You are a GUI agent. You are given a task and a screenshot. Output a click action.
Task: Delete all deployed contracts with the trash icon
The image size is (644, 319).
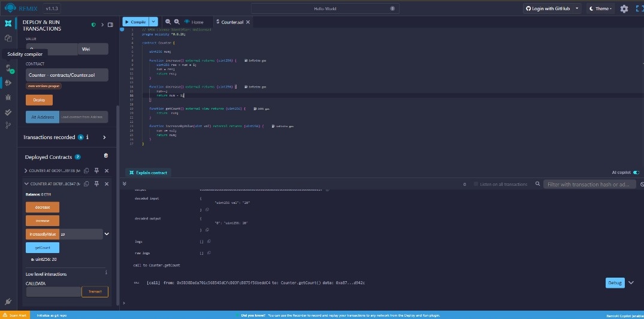click(106, 156)
